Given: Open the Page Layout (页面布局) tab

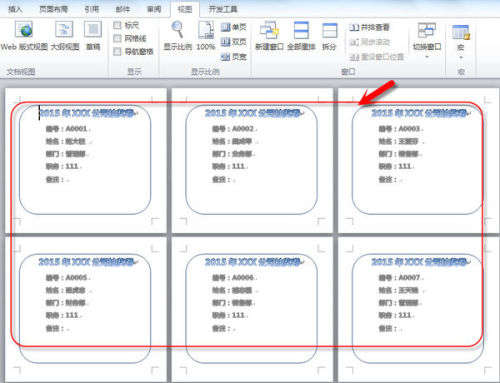Looking at the screenshot, I should [54, 9].
